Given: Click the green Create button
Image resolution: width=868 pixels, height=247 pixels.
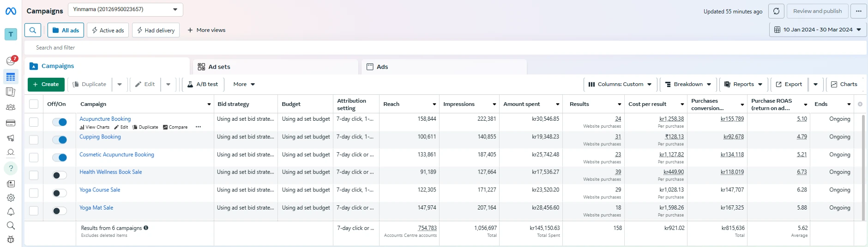Looking at the screenshot, I should point(46,84).
